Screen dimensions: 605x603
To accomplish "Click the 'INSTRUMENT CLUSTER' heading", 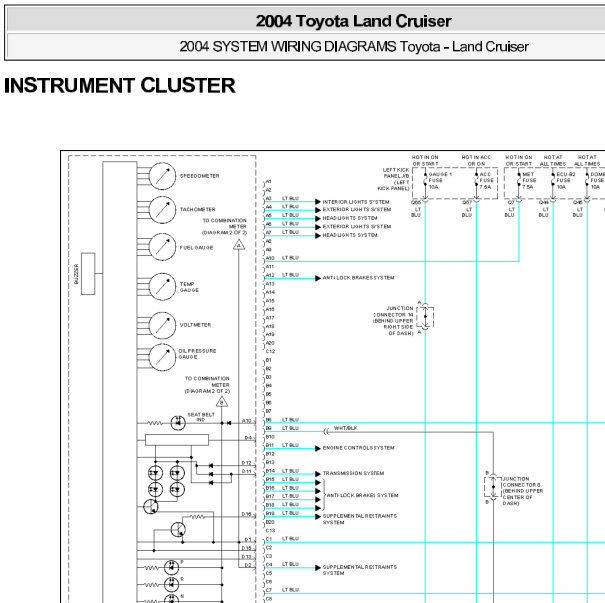I will tap(120, 85).
